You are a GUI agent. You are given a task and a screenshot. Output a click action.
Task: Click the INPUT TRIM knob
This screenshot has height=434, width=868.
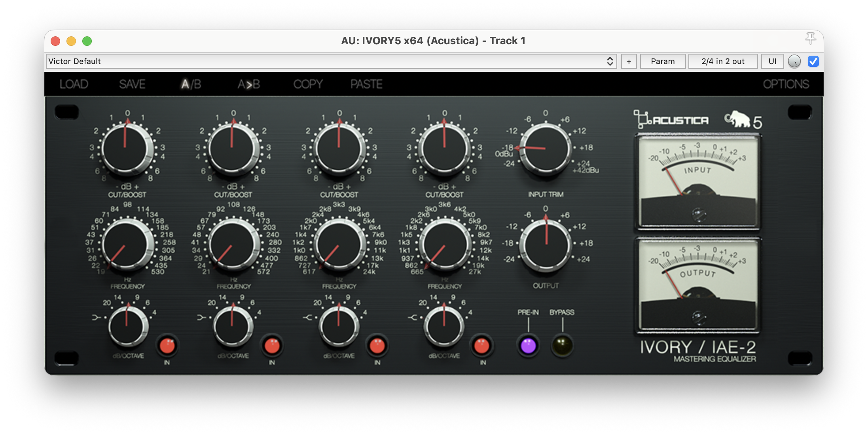coord(546,149)
